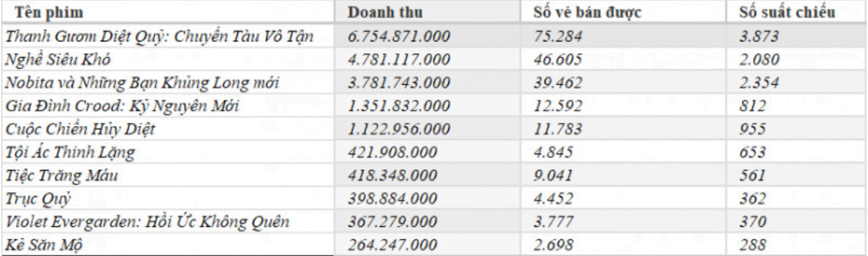Select the Tội Ác Thinh Lặng title cell
The width and height of the screenshot is (868, 256).
click(x=71, y=153)
